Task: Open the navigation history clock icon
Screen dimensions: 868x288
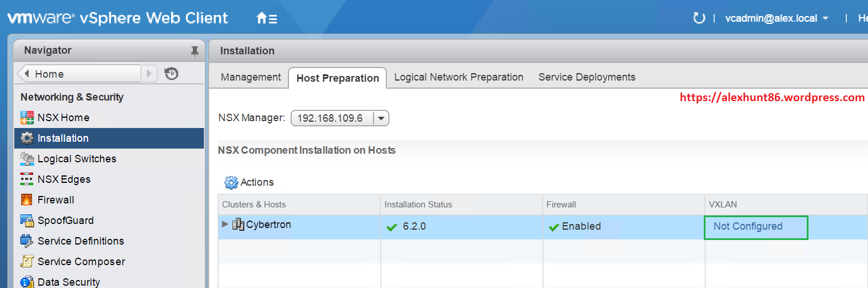Action: [x=171, y=74]
